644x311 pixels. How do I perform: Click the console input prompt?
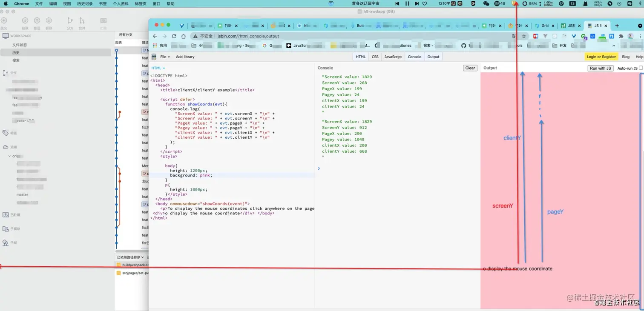tap(319, 168)
